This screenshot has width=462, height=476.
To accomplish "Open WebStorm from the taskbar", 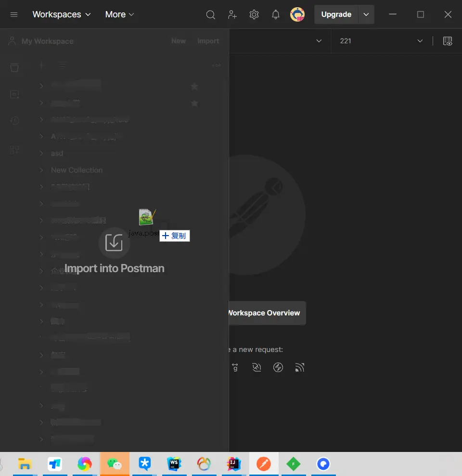I will coord(174,463).
